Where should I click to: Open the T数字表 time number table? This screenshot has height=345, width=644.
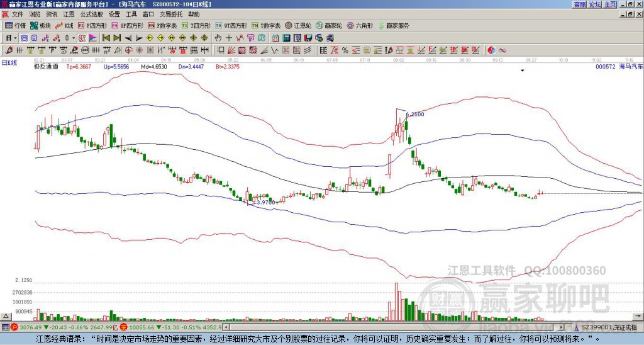coord(266,26)
